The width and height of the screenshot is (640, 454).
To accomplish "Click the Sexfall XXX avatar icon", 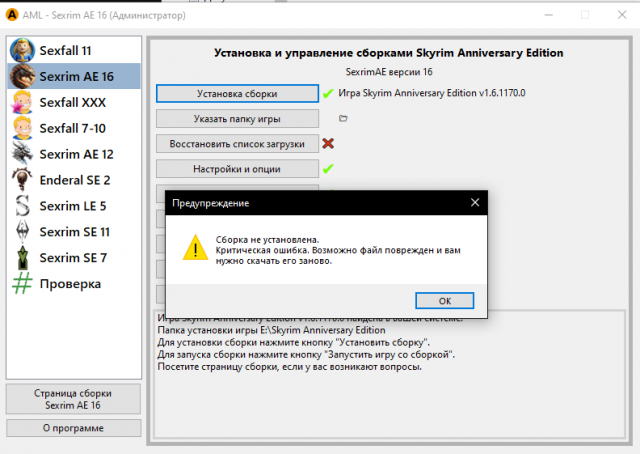I will point(22,102).
